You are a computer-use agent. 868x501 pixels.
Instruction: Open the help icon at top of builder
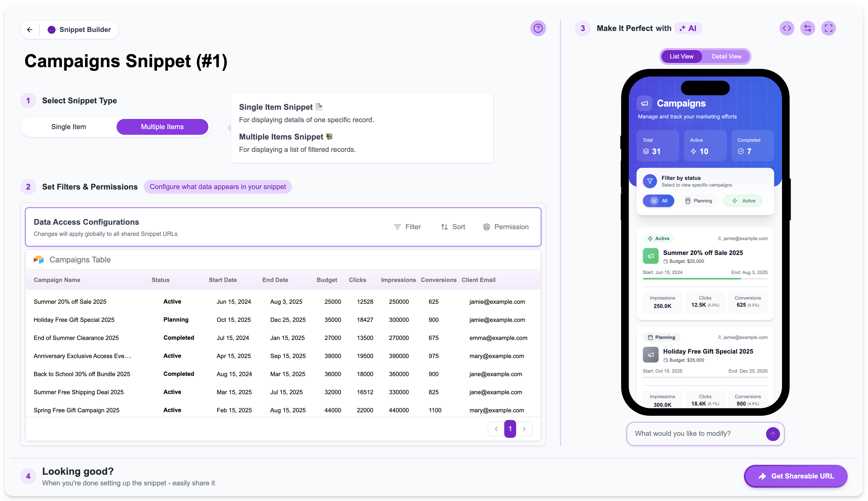[x=538, y=28]
